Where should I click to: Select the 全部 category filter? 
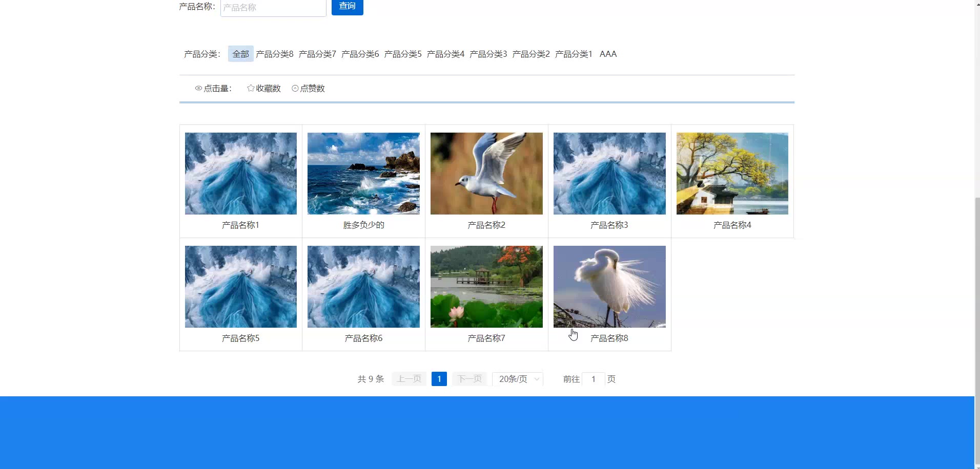click(240, 54)
